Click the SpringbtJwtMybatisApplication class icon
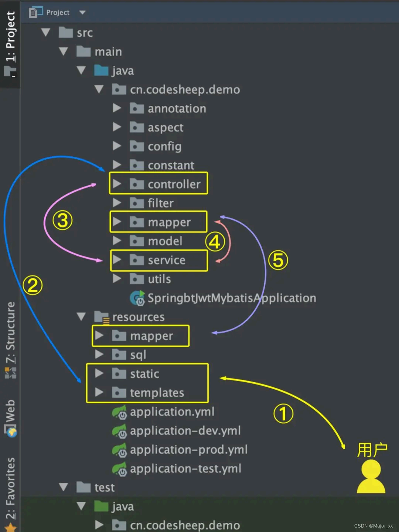The height and width of the screenshot is (532, 399). tap(137, 298)
